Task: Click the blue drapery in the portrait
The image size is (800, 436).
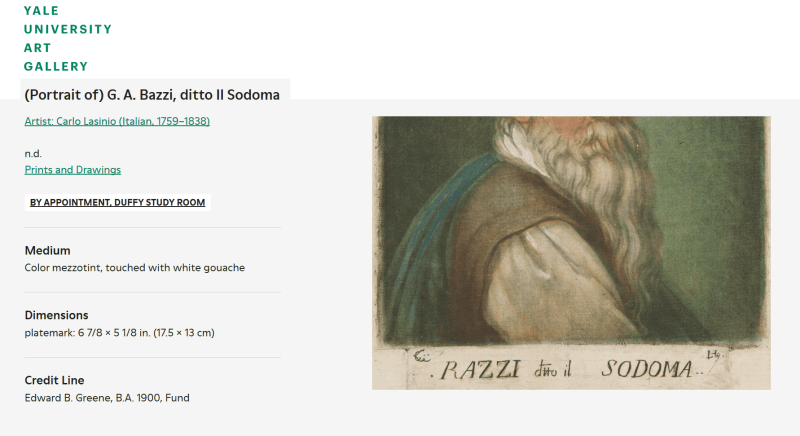Action: (470, 215)
